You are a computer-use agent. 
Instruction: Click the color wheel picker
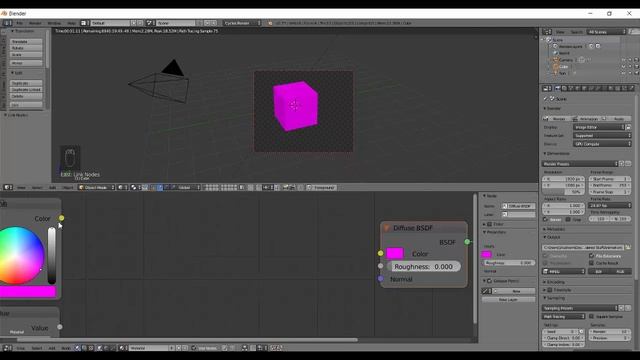[21, 255]
